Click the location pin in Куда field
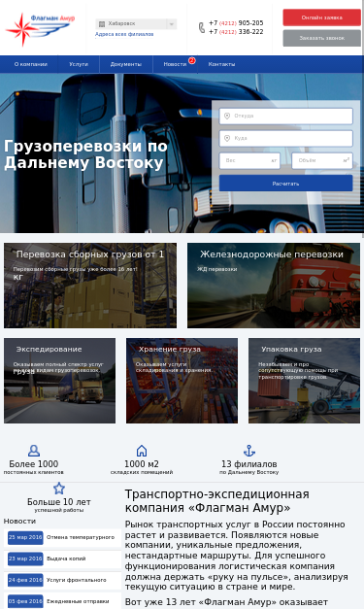The width and height of the screenshot is (364, 609). click(227, 138)
